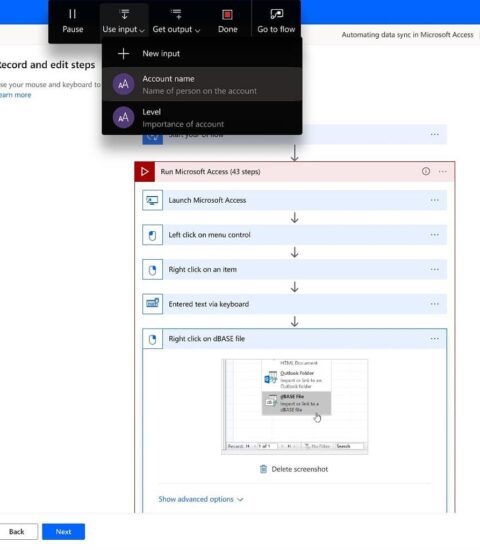Click the Launch Microsoft Access step icon
Image resolution: width=480 pixels, height=550 pixels.
click(x=153, y=200)
